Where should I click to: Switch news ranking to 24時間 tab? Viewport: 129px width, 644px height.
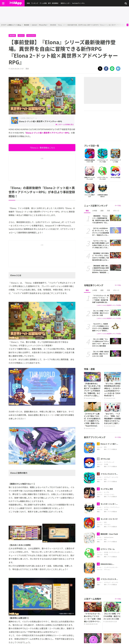[x=94, y=211]
